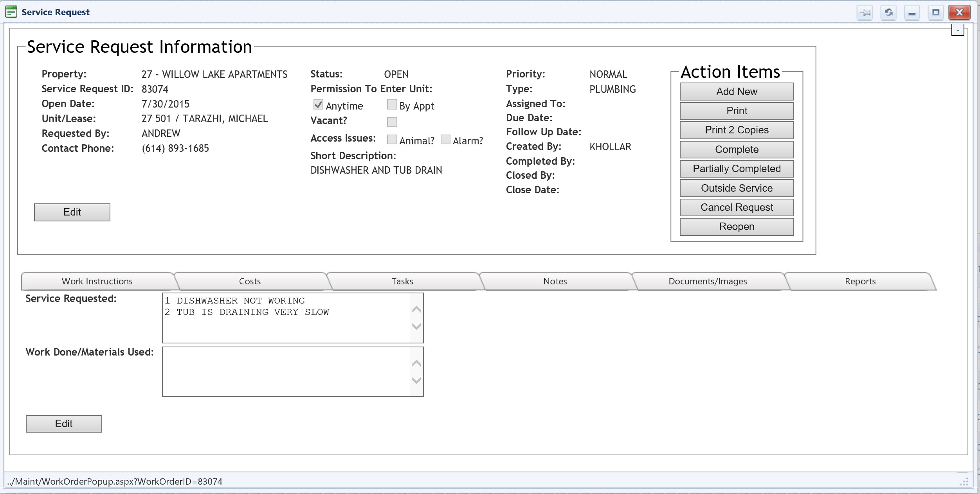Check the Vacant checkbox
The height and width of the screenshot is (494, 980).
pyautogui.click(x=392, y=122)
